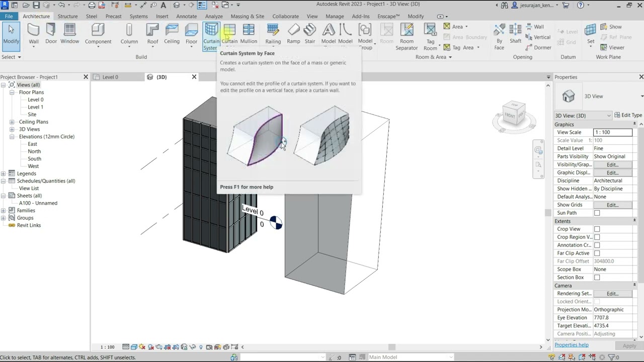Expand the Families node
The image size is (644, 362).
(4, 211)
